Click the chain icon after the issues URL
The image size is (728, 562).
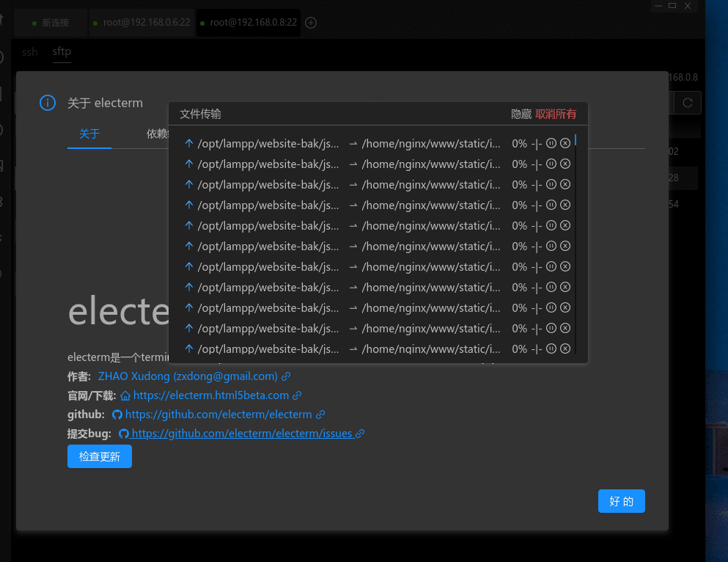tap(360, 434)
